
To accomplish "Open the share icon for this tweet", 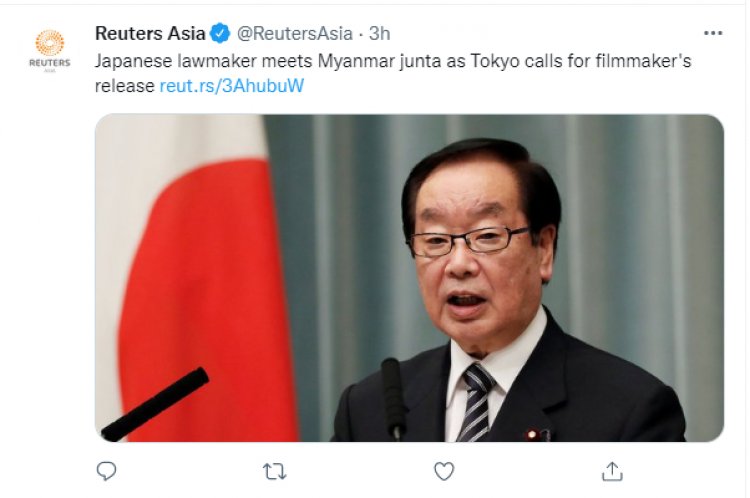I will click(612, 471).
